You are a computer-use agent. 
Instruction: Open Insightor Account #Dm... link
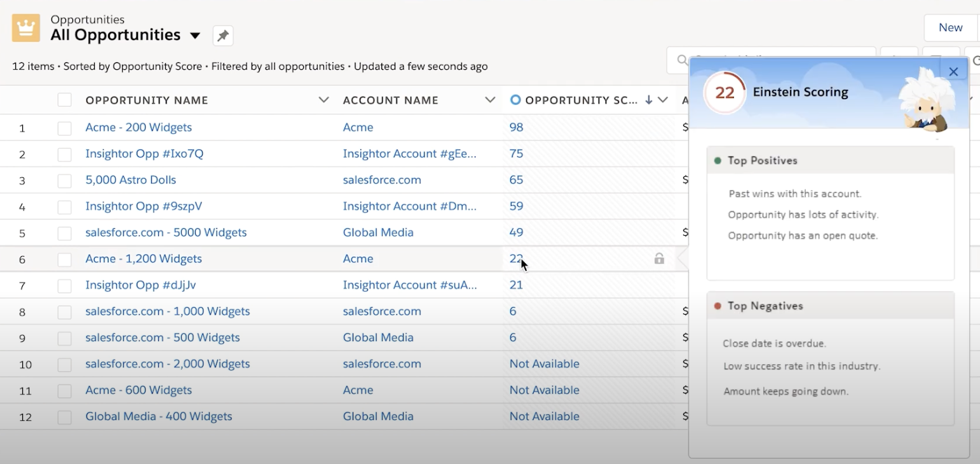click(410, 206)
